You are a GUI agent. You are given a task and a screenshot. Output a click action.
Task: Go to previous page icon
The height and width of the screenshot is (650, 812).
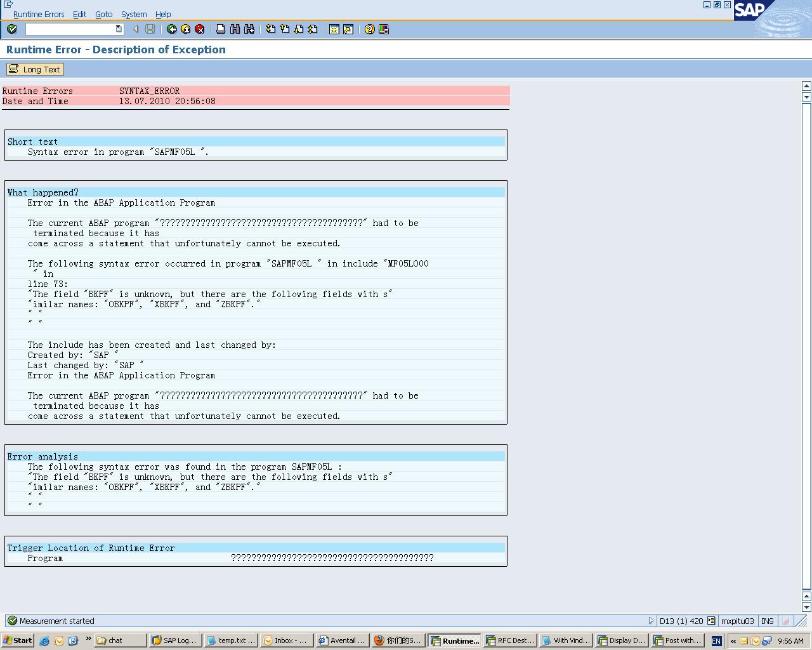[x=285, y=29]
